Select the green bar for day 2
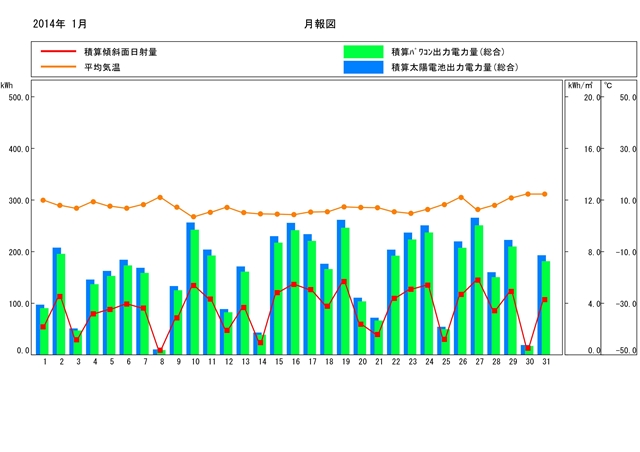The height and width of the screenshot is (452, 640). (x=61, y=304)
